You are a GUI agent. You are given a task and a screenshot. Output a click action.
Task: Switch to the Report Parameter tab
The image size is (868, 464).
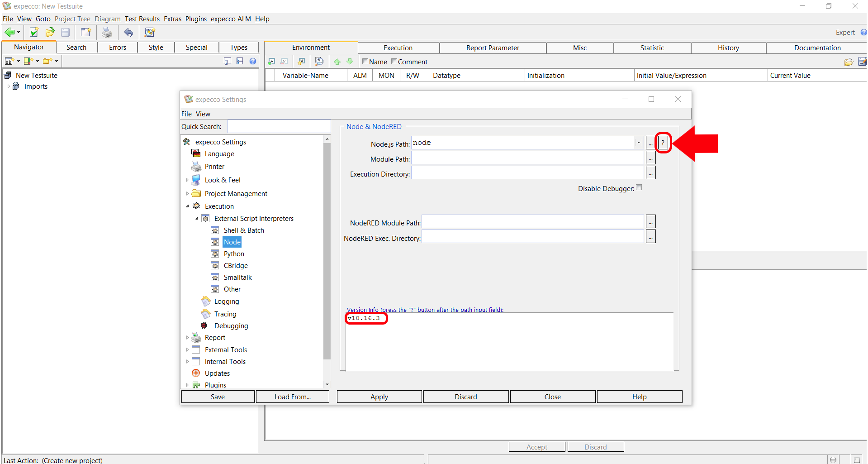click(492, 48)
